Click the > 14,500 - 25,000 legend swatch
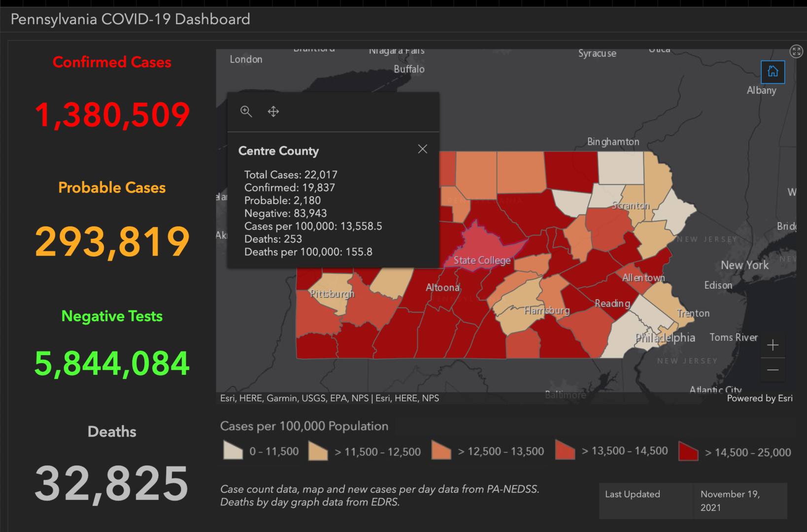 click(688, 451)
